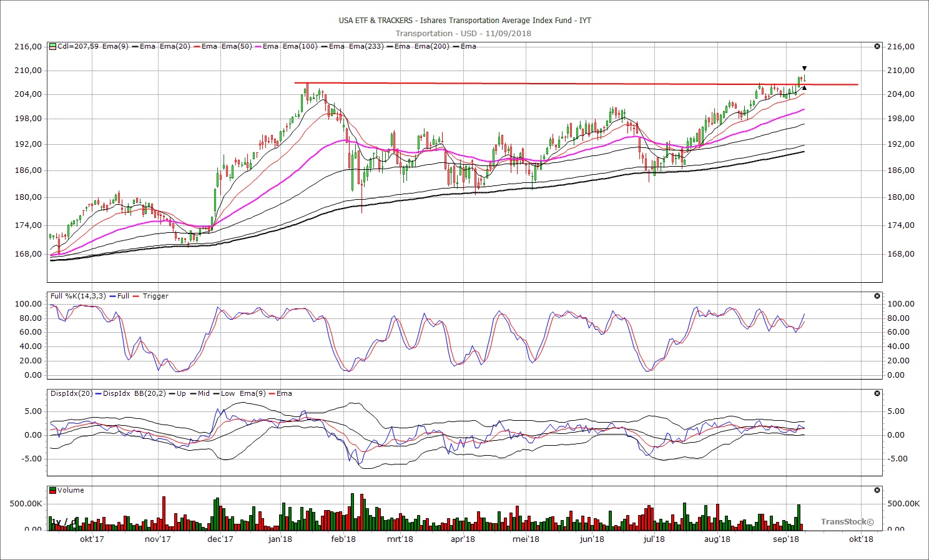The image size is (929, 560).
Task: Click the 'DispIdx(20)' indicator label
Action: coord(72,393)
